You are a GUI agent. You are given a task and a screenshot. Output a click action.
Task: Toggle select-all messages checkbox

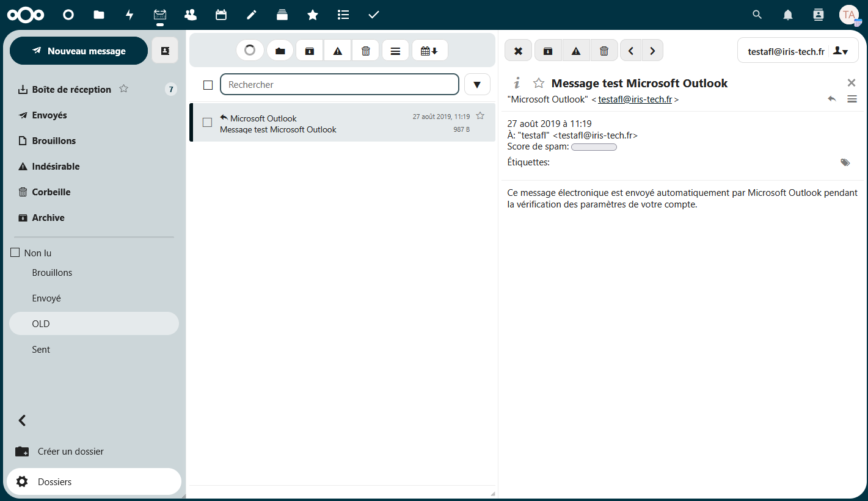coord(208,85)
